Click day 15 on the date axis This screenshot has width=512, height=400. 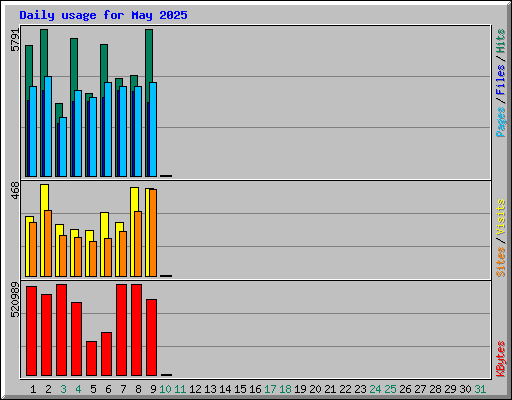[x=240, y=389]
